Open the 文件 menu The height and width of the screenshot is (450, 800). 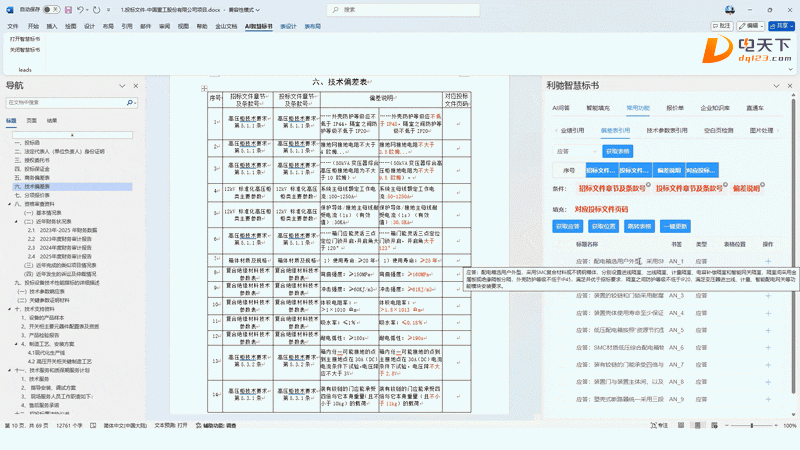(13, 26)
